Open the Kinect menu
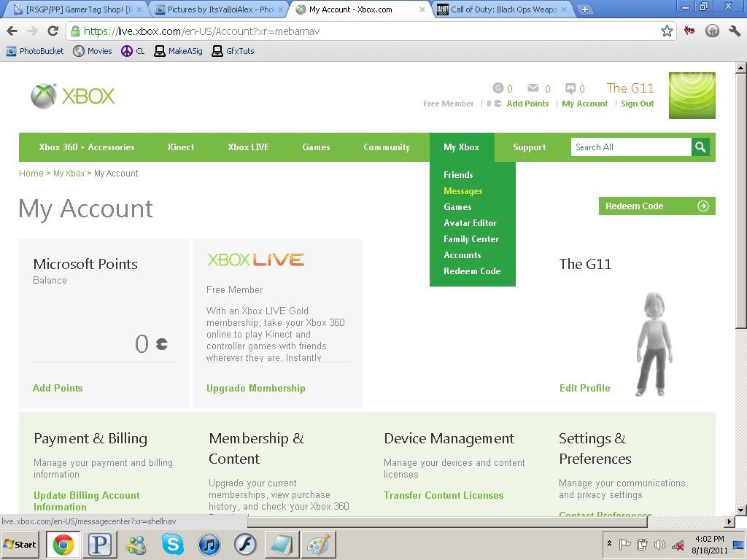 click(x=181, y=147)
